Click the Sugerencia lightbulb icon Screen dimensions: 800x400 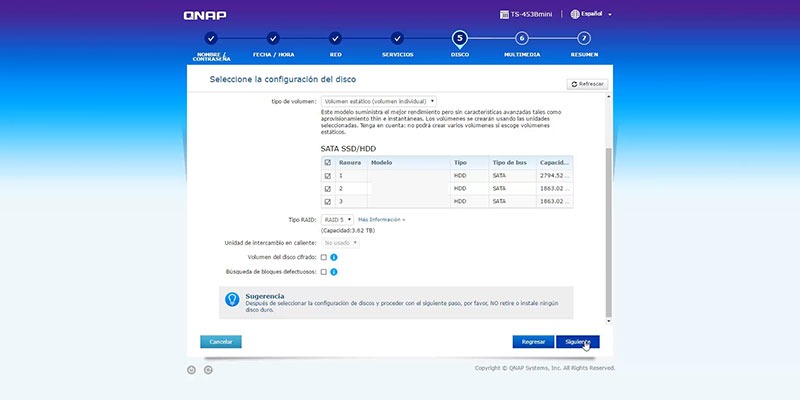click(x=232, y=299)
